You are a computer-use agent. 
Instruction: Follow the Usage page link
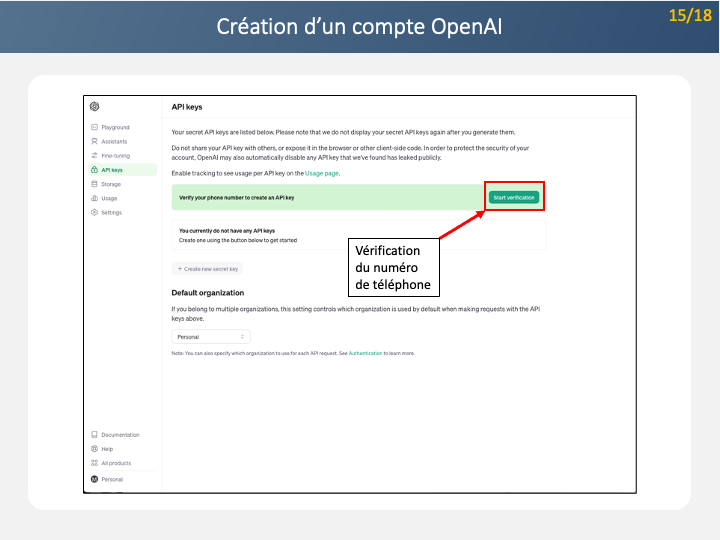(x=322, y=173)
